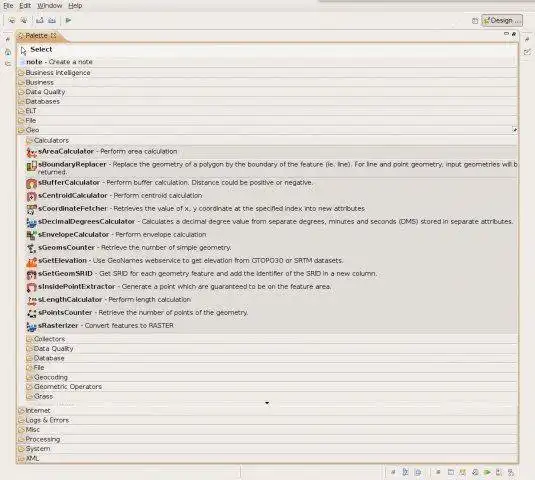535x480 pixels.
Task: Select the sAreaCalculator component icon
Action: (x=31, y=152)
